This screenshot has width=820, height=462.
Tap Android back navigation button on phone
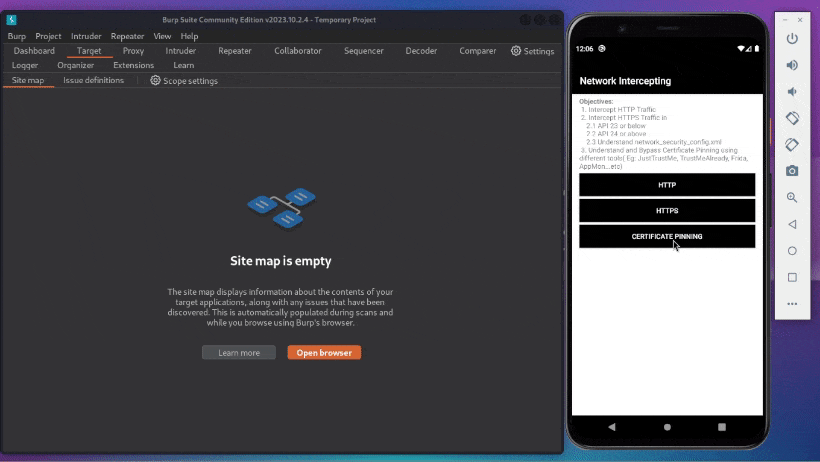(612, 427)
